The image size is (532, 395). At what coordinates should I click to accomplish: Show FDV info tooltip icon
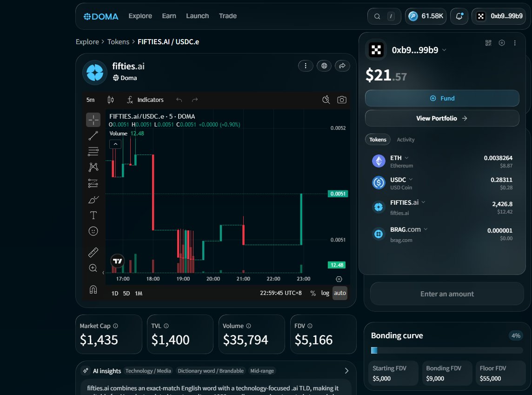[x=310, y=326]
